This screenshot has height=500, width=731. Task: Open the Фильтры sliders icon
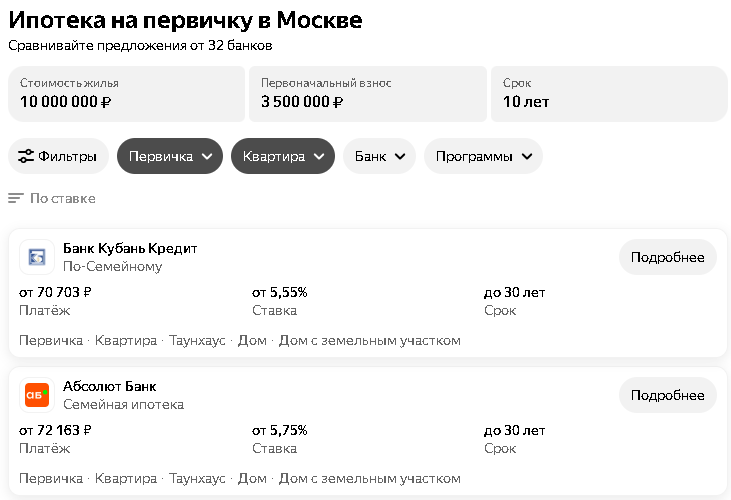click(26, 156)
